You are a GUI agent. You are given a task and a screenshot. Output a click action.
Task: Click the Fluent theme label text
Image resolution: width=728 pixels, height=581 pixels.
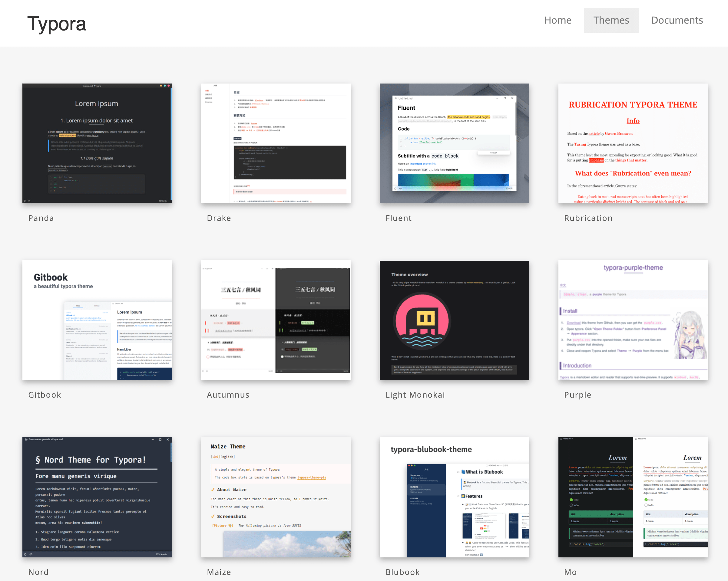coord(397,218)
